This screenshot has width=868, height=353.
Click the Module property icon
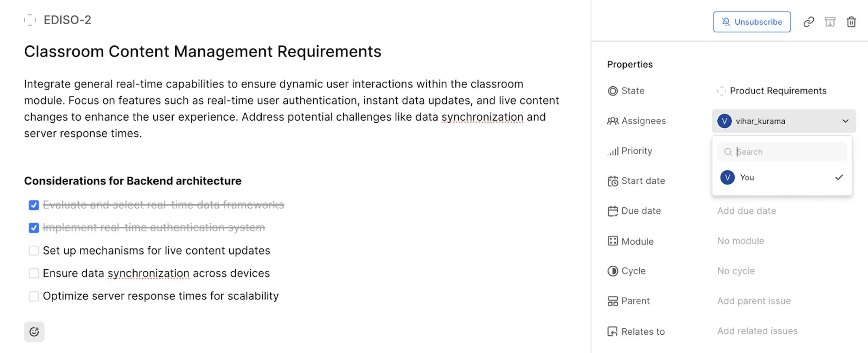[x=612, y=241]
